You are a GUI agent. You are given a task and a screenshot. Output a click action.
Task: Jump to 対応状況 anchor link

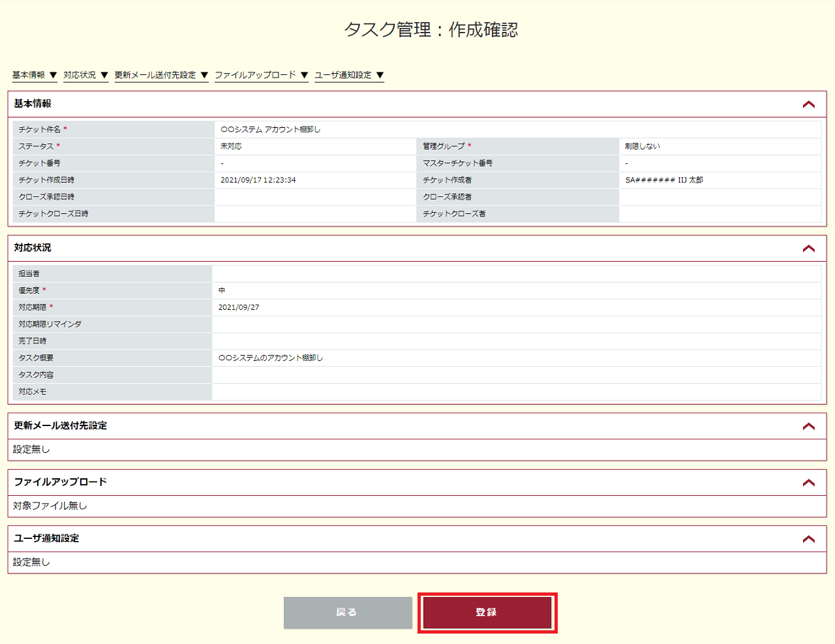click(x=85, y=75)
